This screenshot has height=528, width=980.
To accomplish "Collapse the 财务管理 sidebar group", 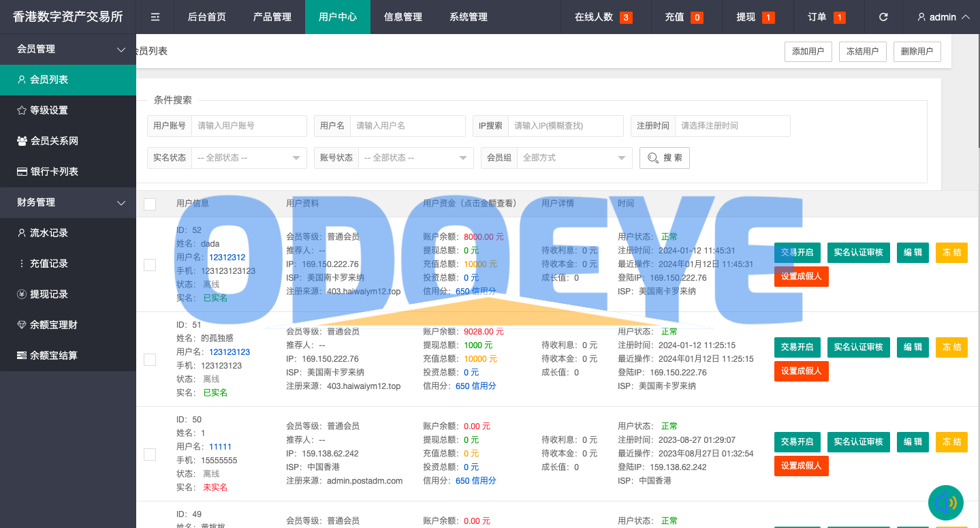I will click(68, 202).
